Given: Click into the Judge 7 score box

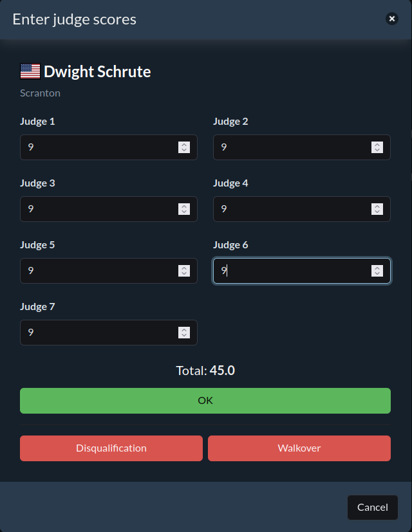Looking at the screenshot, I should [97, 333].
